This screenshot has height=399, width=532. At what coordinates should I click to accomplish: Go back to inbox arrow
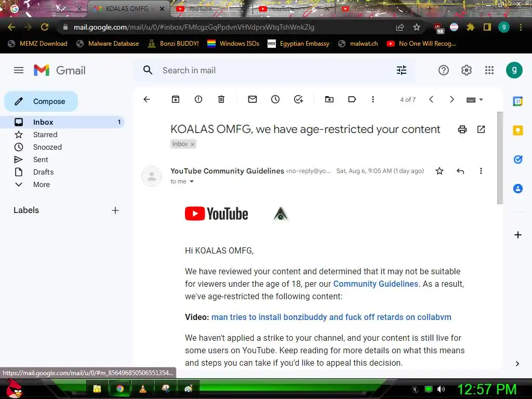pyautogui.click(x=147, y=99)
